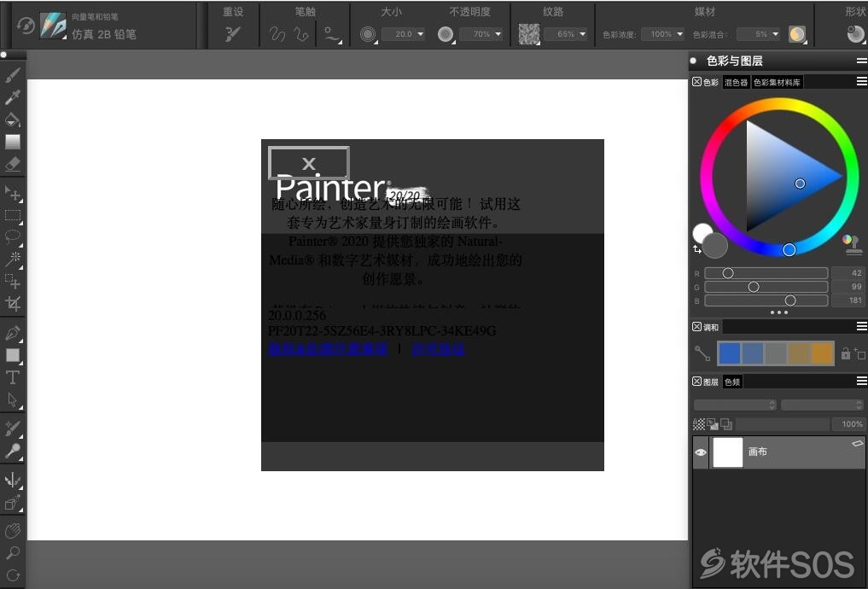
Task: Open the layers panel options menu
Action: [862, 381]
